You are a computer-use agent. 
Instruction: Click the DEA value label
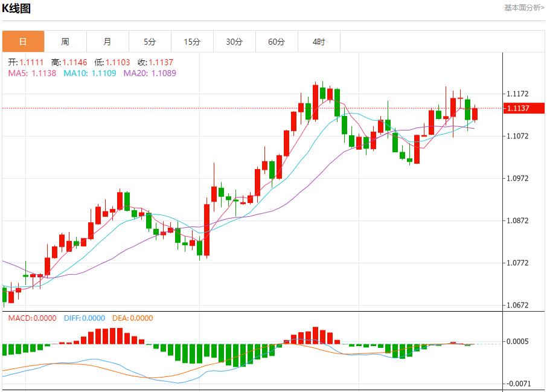click(x=131, y=318)
